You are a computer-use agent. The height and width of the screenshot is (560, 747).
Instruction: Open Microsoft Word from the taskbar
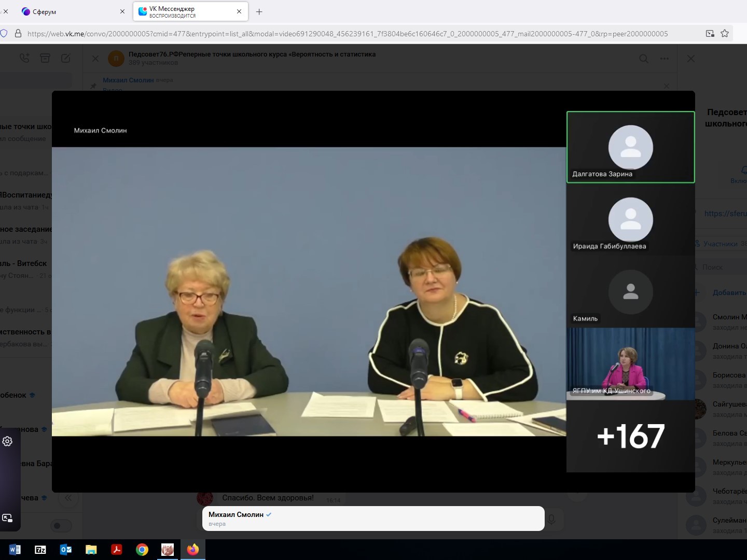tap(15, 550)
